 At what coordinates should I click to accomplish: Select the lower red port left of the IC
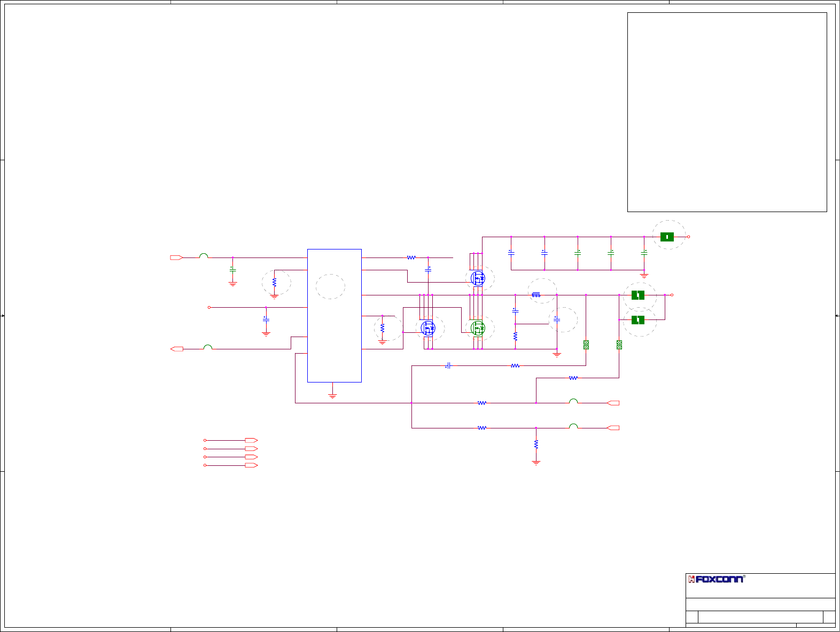[177, 349]
